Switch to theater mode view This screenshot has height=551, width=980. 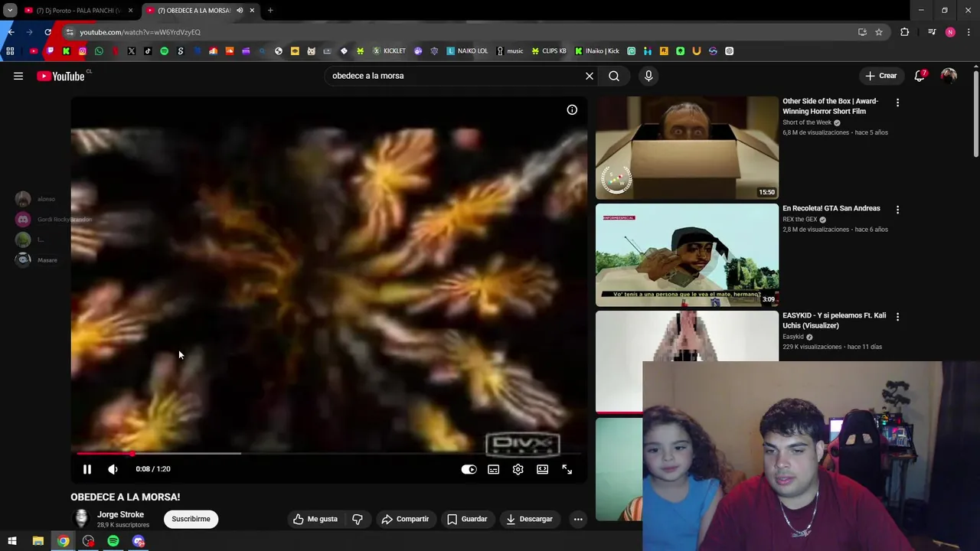(x=543, y=469)
